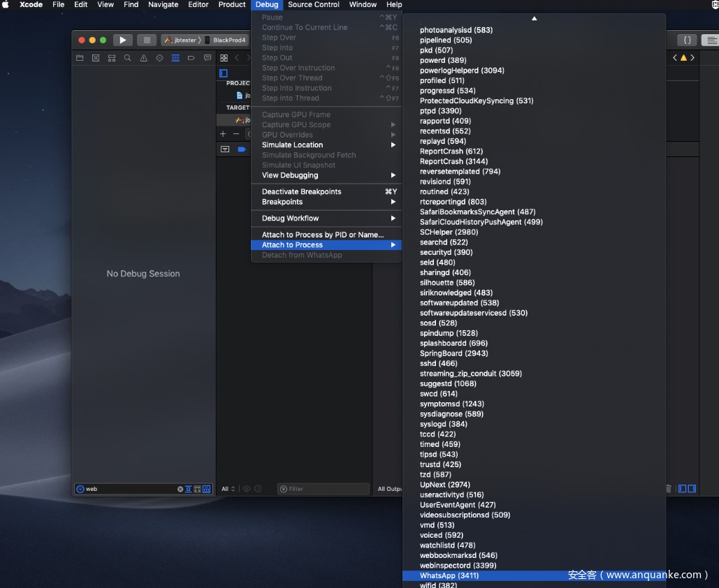719x588 pixels.
Task: Click the yellow warning triangle in jump bar
Action: (683, 57)
